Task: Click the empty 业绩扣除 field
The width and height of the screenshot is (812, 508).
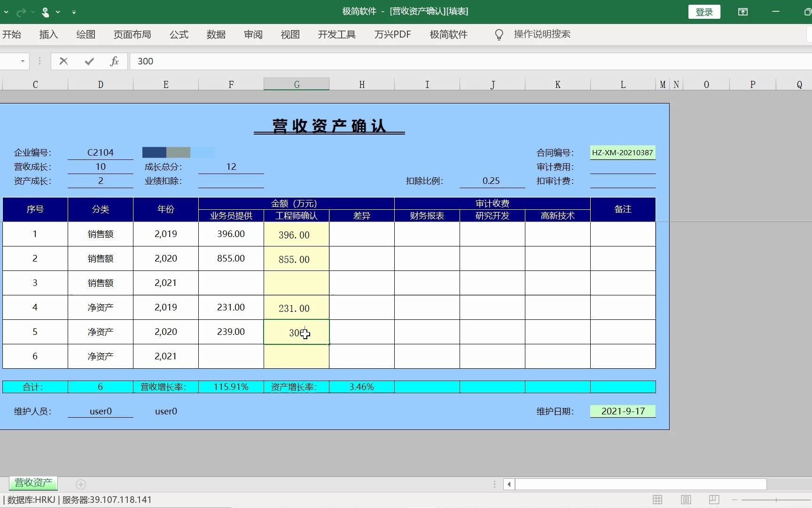Action: (231, 181)
